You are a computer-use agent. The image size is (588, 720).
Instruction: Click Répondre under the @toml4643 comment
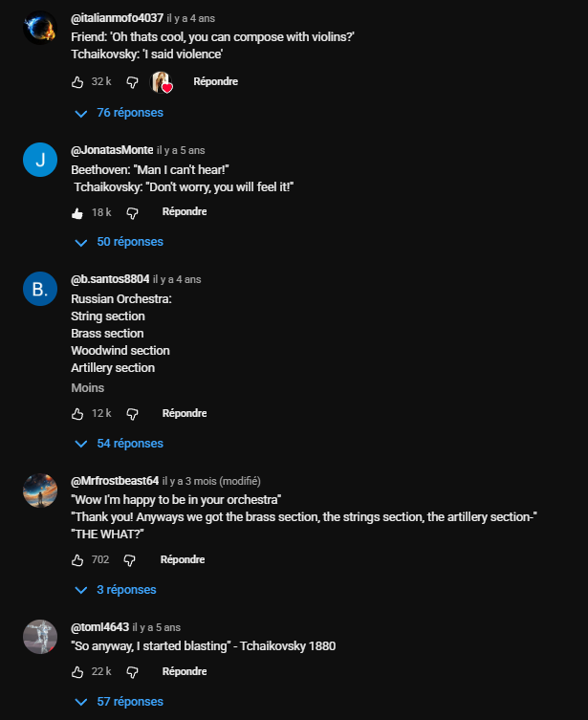[x=185, y=672]
